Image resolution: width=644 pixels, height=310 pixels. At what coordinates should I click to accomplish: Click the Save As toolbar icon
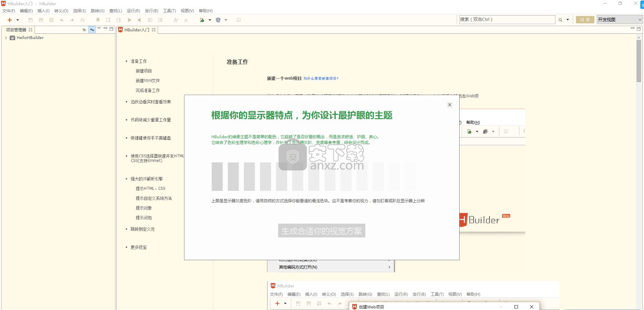click(x=51, y=20)
